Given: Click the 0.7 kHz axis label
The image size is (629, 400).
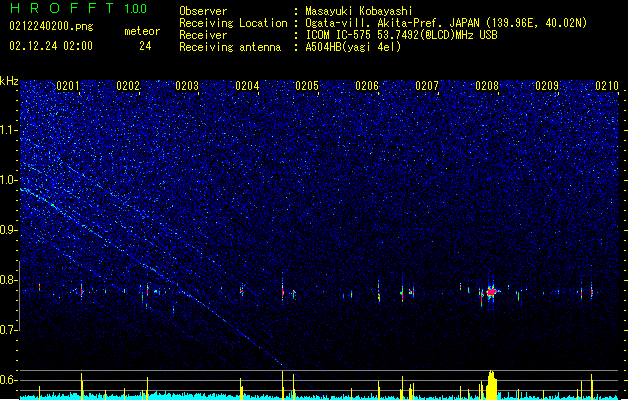Looking at the screenshot, I should coord(9,330).
